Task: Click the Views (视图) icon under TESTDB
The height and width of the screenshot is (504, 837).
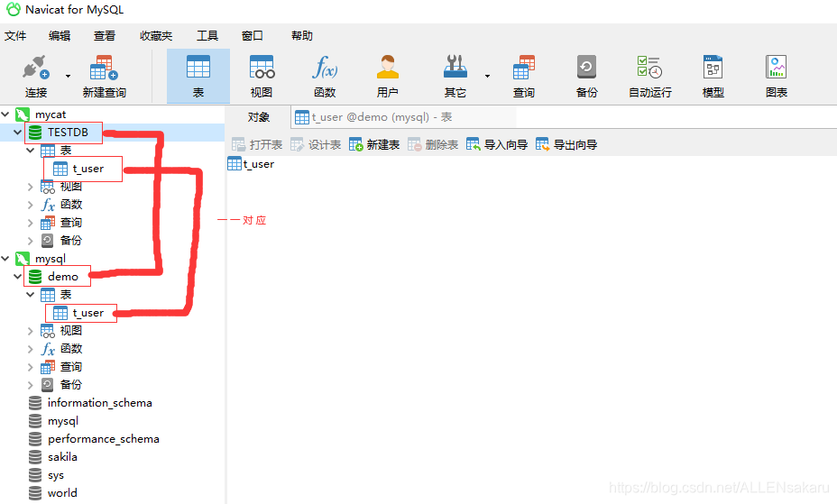Action: click(x=48, y=187)
